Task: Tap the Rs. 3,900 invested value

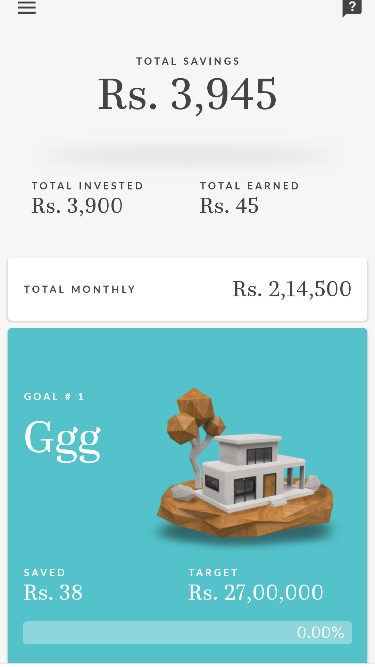Action: 77,206
